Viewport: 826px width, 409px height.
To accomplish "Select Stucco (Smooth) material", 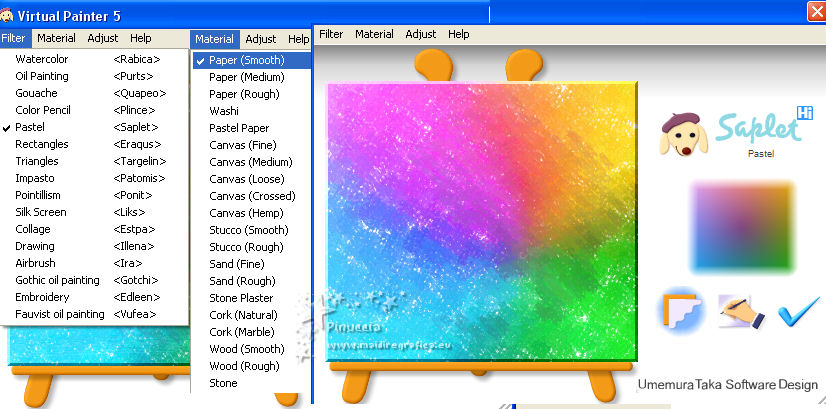I will (x=251, y=230).
